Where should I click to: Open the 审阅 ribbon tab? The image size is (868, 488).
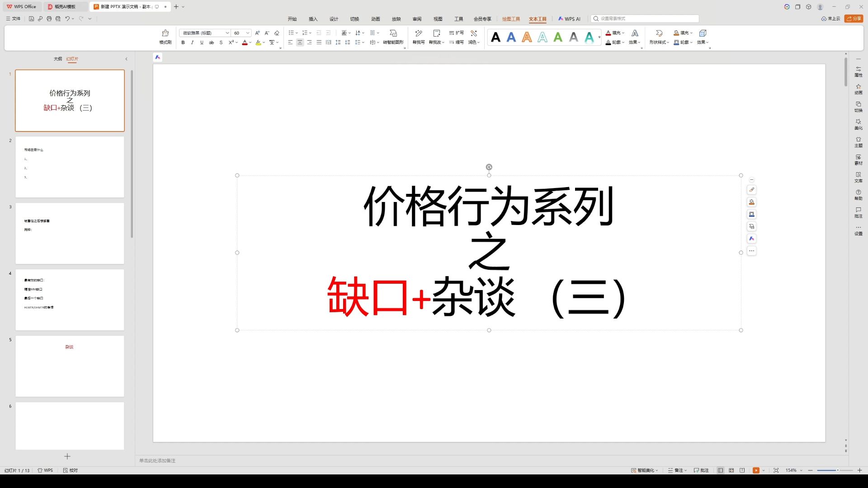[417, 19]
